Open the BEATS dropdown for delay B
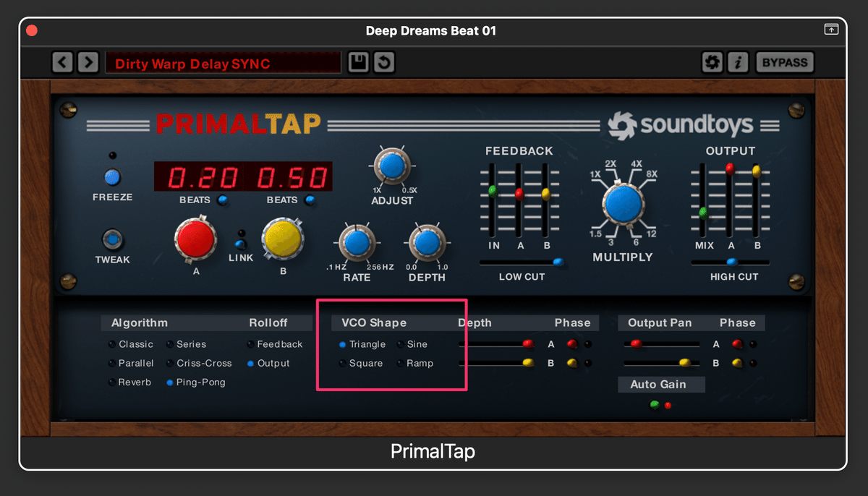868x496 pixels. coord(311,201)
